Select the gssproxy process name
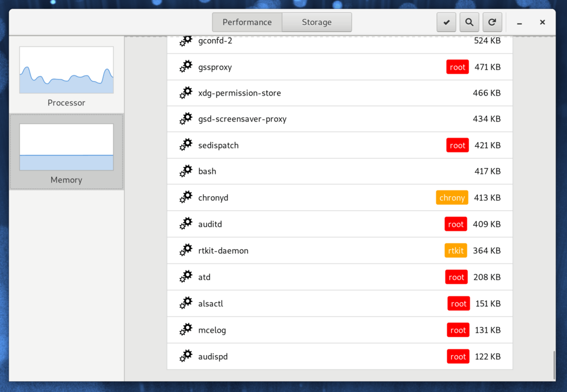 215,67
